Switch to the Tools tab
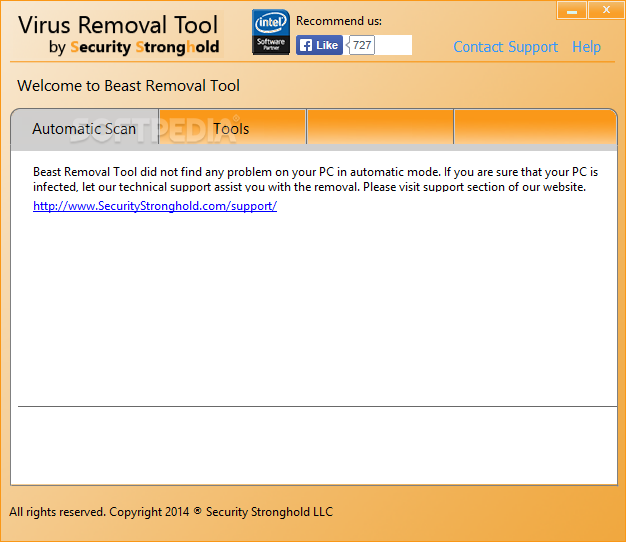The width and height of the screenshot is (626, 542). click(x=232, y=127)
